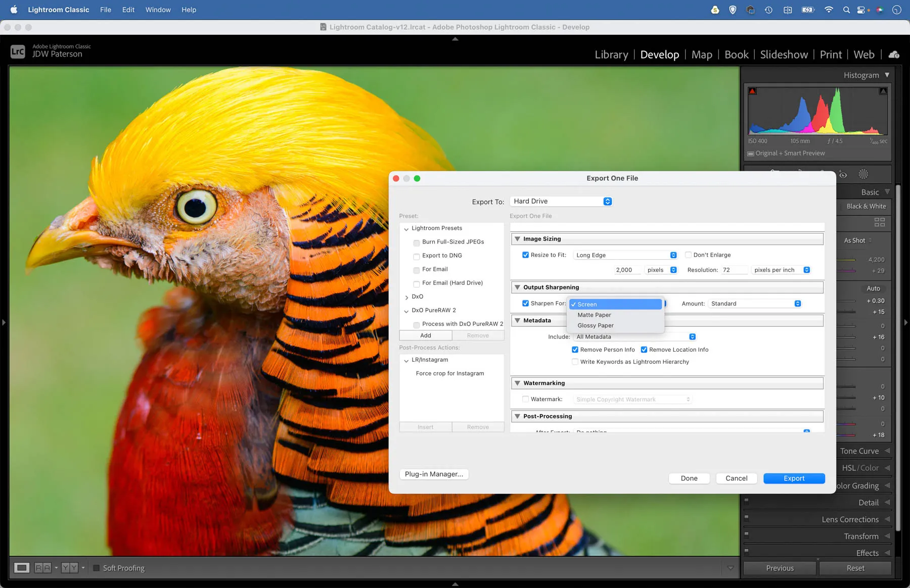Open the Include All Metadata dropdown

pos(635,337)
